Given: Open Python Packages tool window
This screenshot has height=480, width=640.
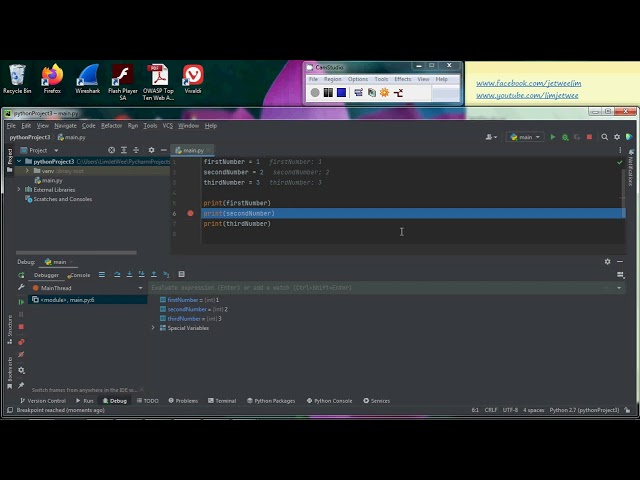Looking at the screenshot, I should [x=271, y=401].
